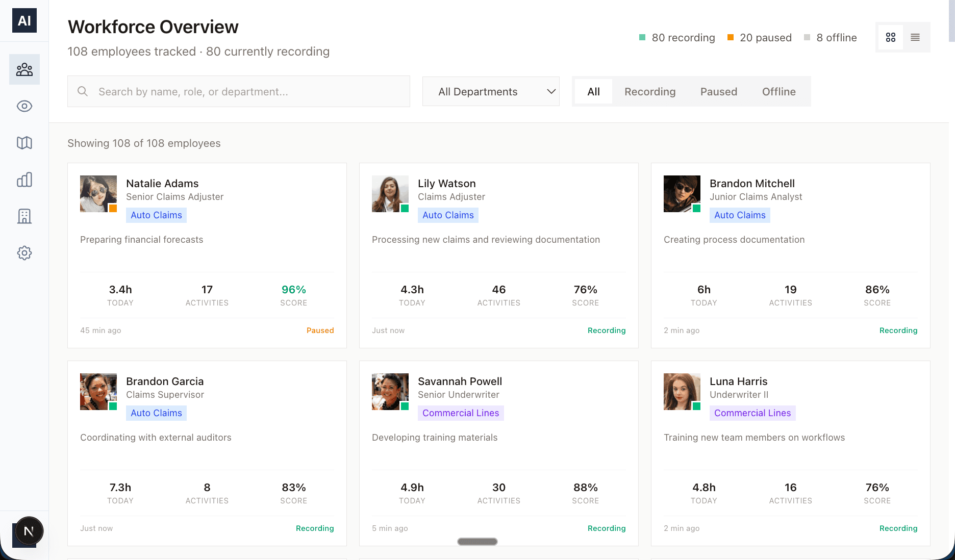Switch to the Offline filter tab
Screen dimensions: 955x560
[778, 91]
